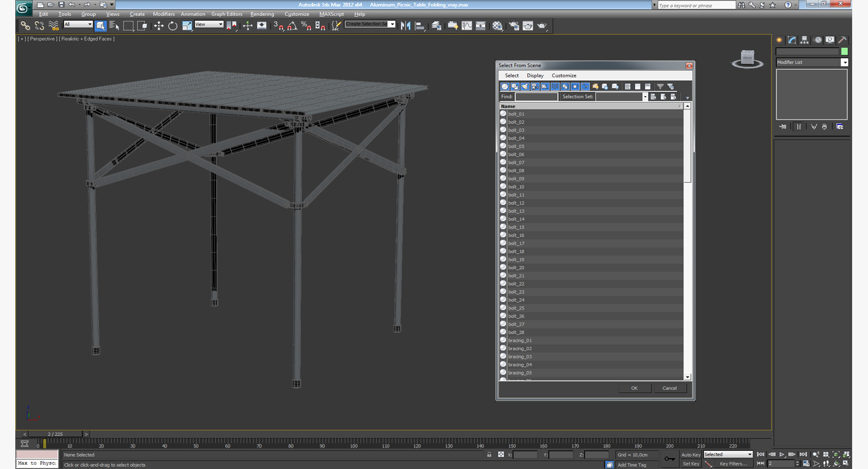Open the Rendering menu
This screenshot has width=868, height=469.
(x=262, y=14)
